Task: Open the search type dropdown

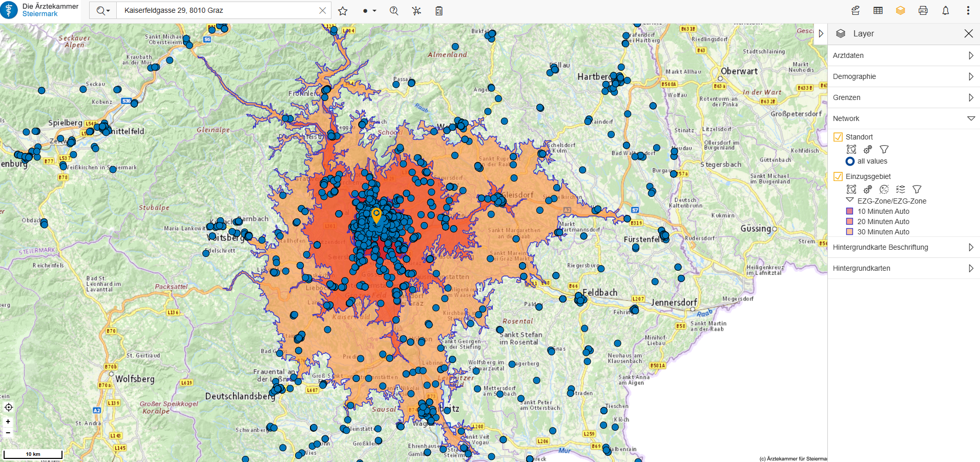Action: point(103,11)
